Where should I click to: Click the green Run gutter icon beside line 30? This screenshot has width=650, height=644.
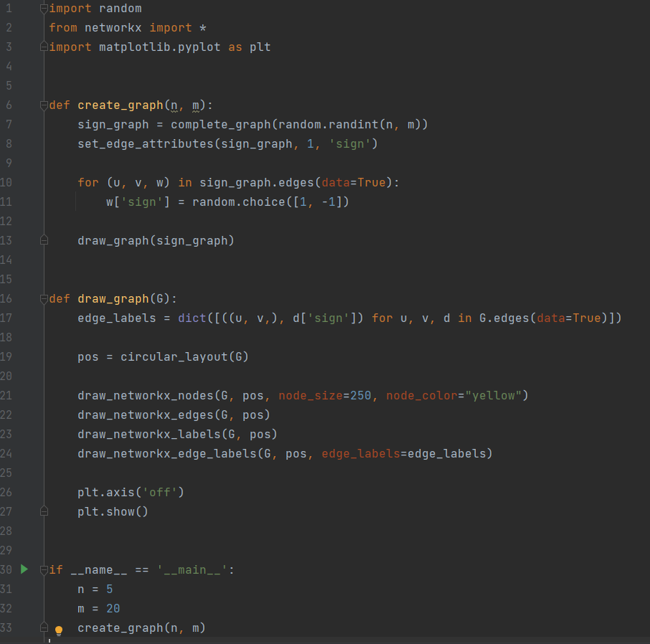tap(24, 569)
